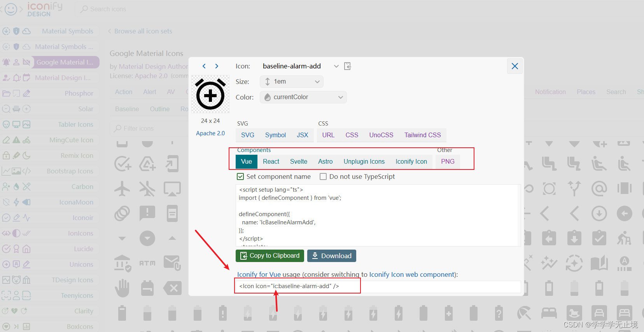Screen dimensions: 644x332
Task: Go to previous icon arrow
Action: [204, 66]
